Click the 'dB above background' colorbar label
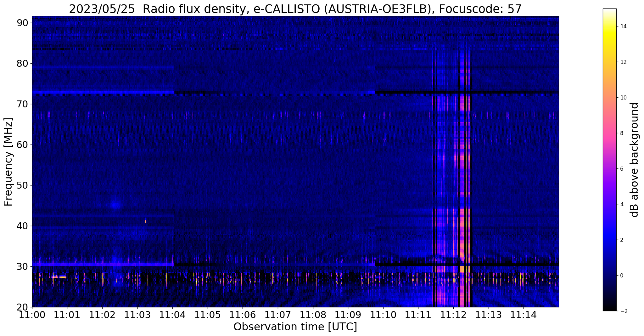 [635, 160]
